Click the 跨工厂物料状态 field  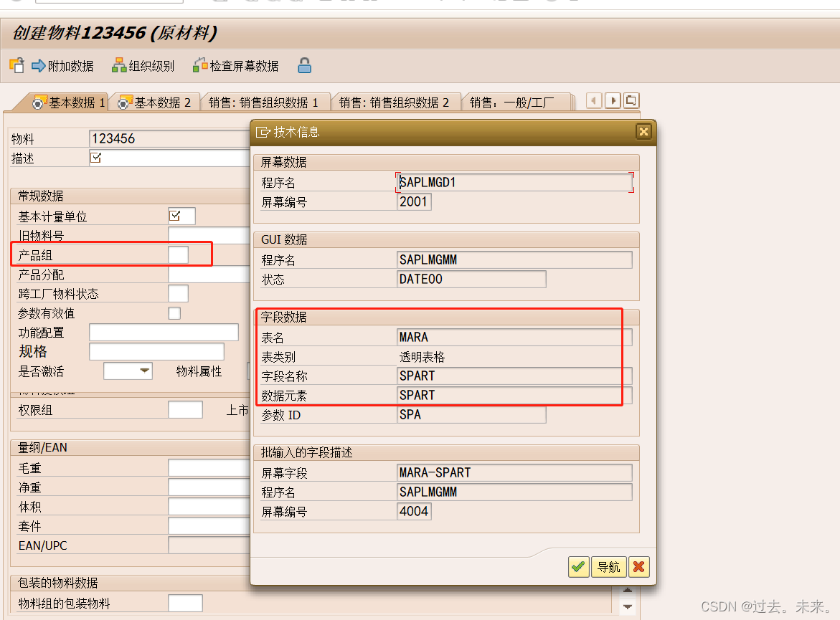178,293
